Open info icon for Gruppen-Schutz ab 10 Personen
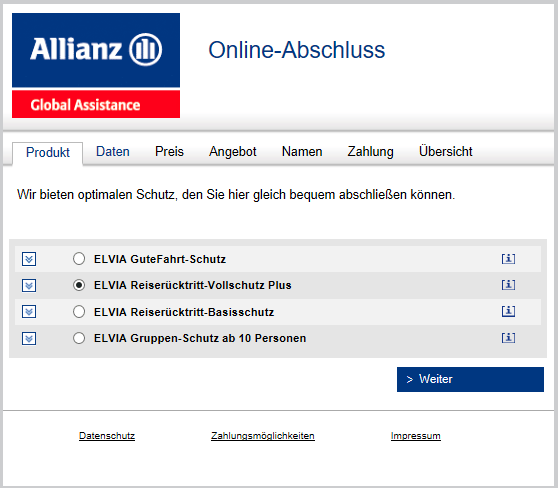 [508, 338]
